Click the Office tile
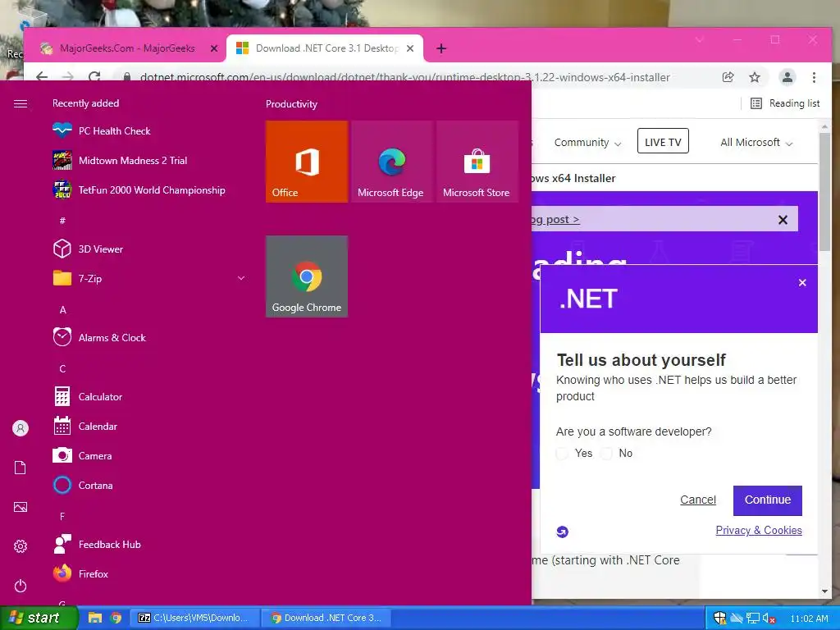The height and width of the screenshot is (630, 840). pyautogui.click(x=307, y=162)
